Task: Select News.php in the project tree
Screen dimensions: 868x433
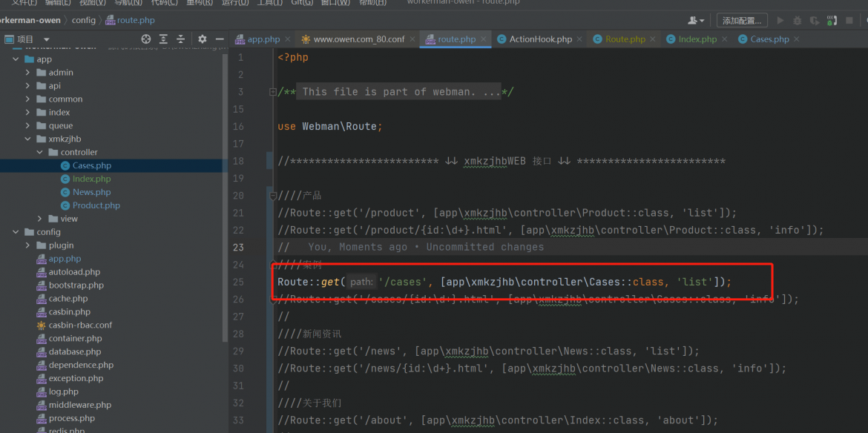Action: click(91, 192)
